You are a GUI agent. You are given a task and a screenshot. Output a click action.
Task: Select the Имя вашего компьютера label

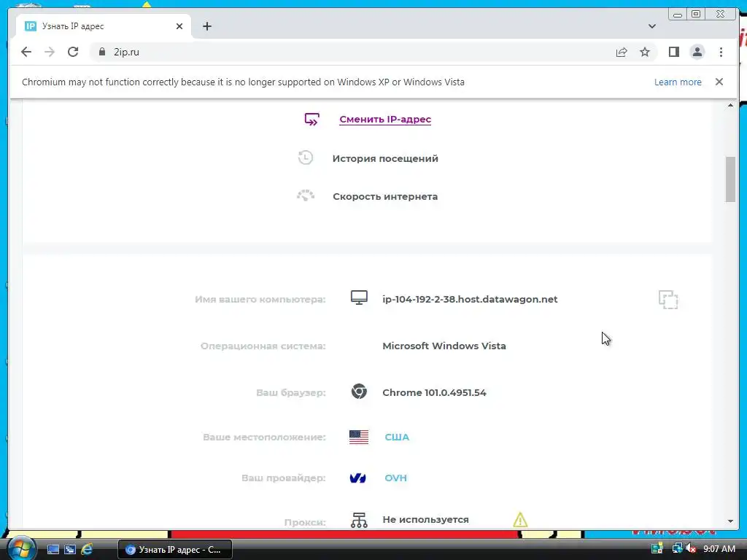coord(260,300)
